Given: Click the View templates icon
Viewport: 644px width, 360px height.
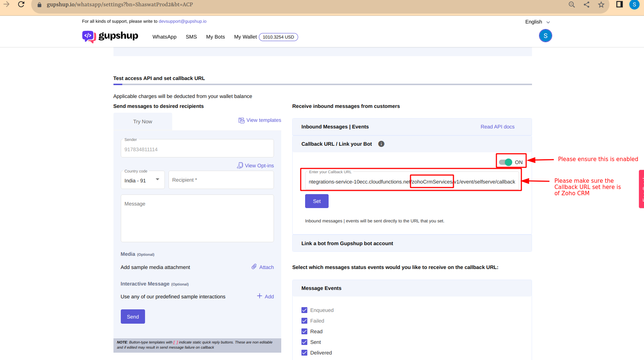Looking at the screenshot, I should click(x=241, y=120).
